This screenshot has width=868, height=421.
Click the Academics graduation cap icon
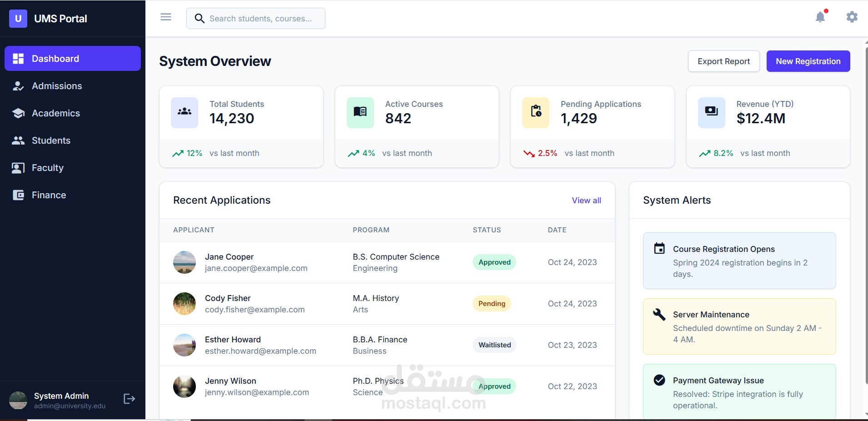point(18,113)
